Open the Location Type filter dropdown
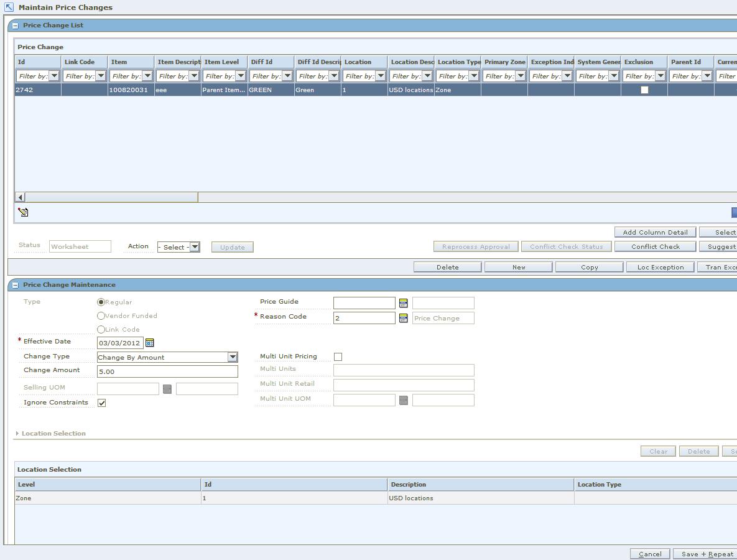 tap(474, 76)
